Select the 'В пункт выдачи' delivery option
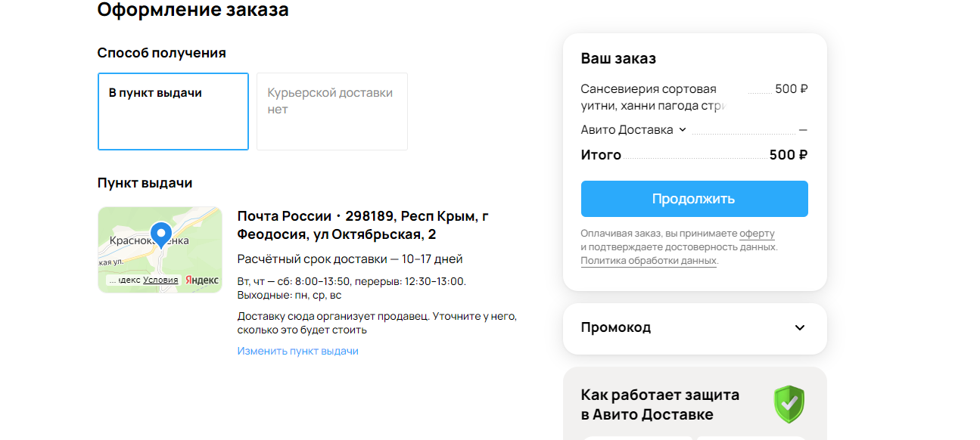Screen dimensions: 980x440 173,112
